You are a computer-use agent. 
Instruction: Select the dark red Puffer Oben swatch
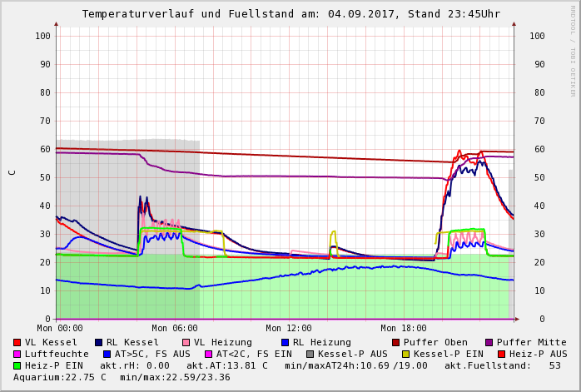pyautogui.click(x=396, y=342)
